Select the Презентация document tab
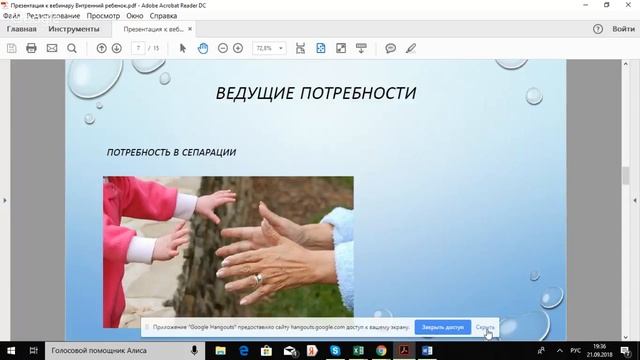The width and height of the screenshot is (640, 360). coord(153,29)
